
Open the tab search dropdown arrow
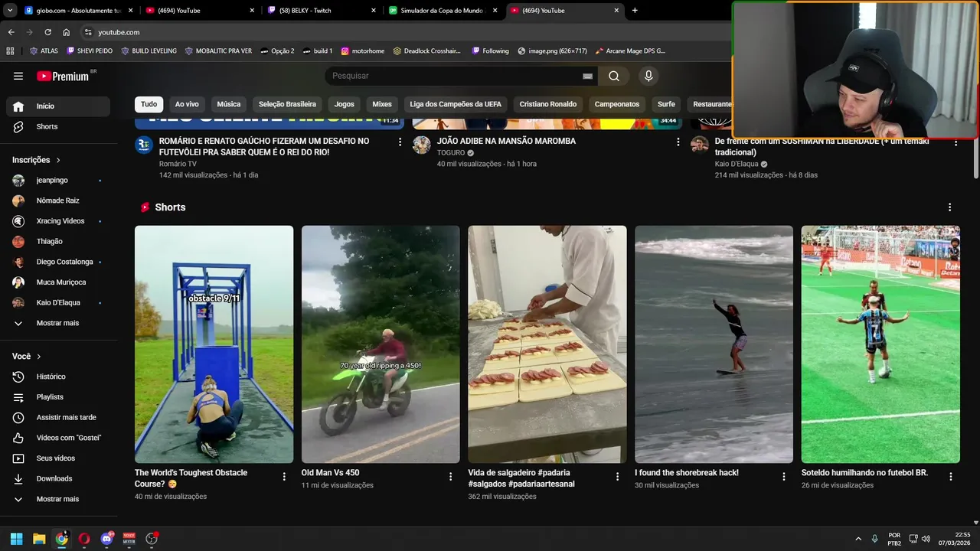point(9,11)
